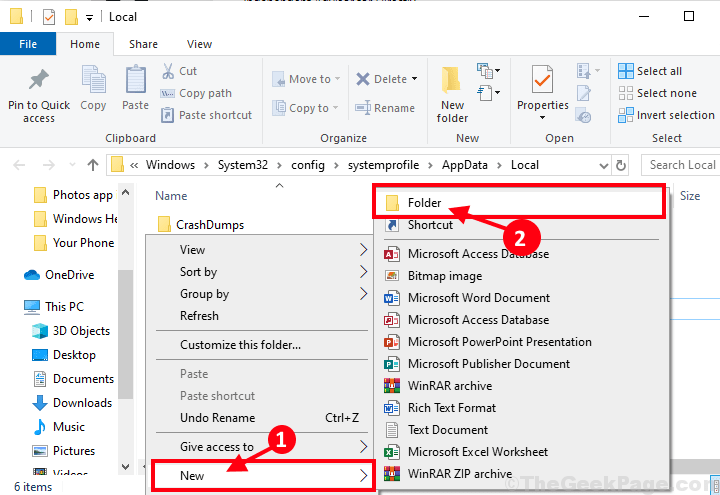Click the Paste clipboard icon

[x=135, y=79]
